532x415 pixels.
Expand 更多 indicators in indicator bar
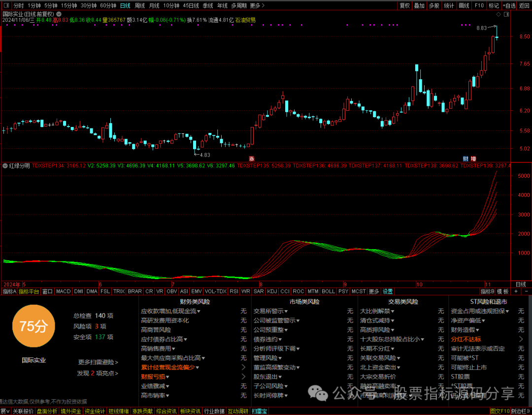click(374, 291)
